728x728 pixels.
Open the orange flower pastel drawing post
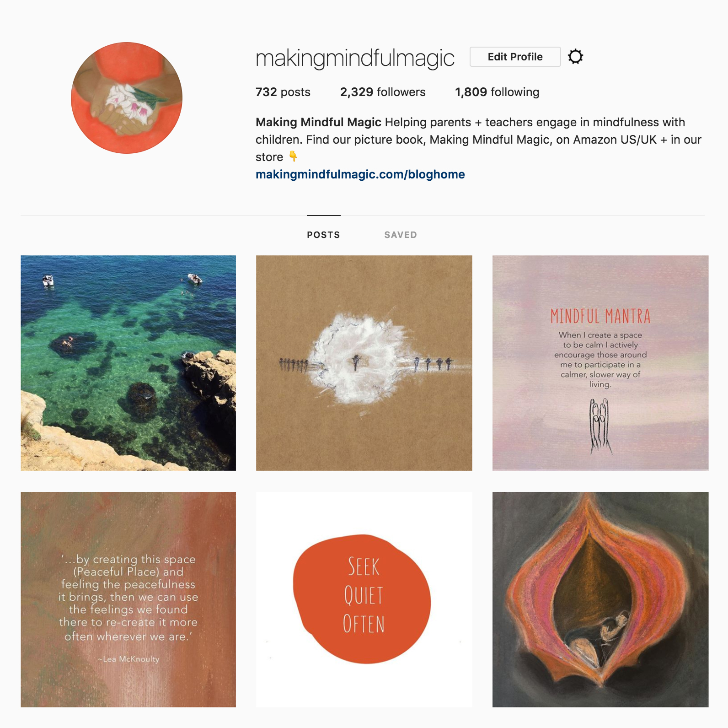click(x=600, y=599)
